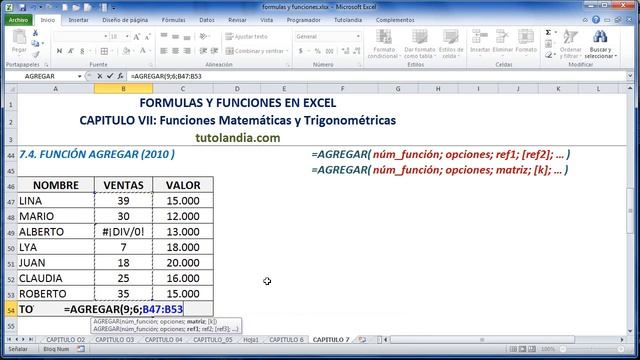Click the horizontal scrollbar thumb

pyautogui.click(x=482, y=340)
